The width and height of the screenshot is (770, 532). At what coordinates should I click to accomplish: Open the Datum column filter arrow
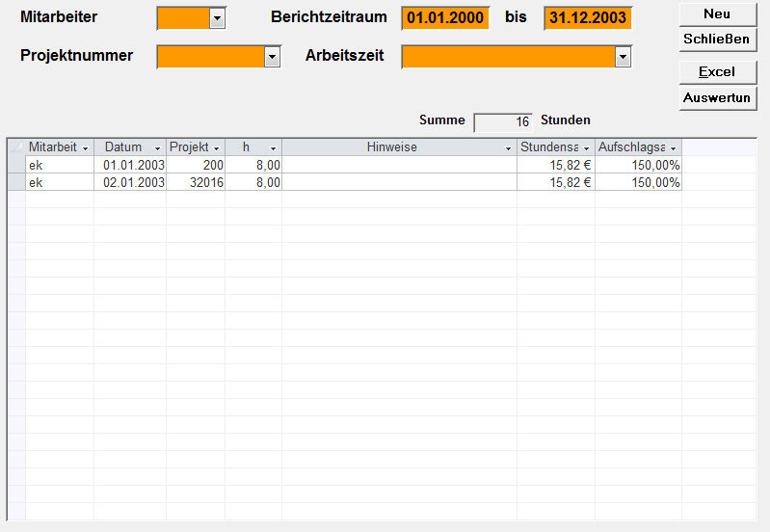coord(158,147)
